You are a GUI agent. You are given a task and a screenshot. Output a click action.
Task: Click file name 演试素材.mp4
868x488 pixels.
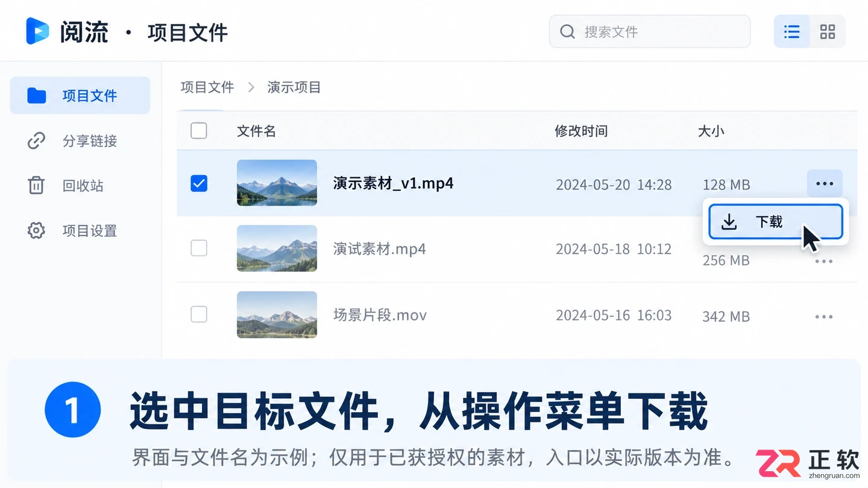(380, 249)
